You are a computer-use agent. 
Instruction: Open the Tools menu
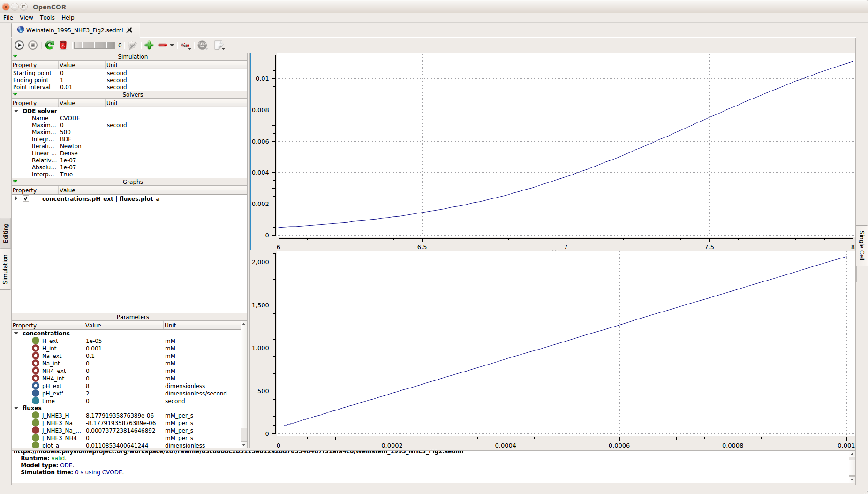(47, 18)
